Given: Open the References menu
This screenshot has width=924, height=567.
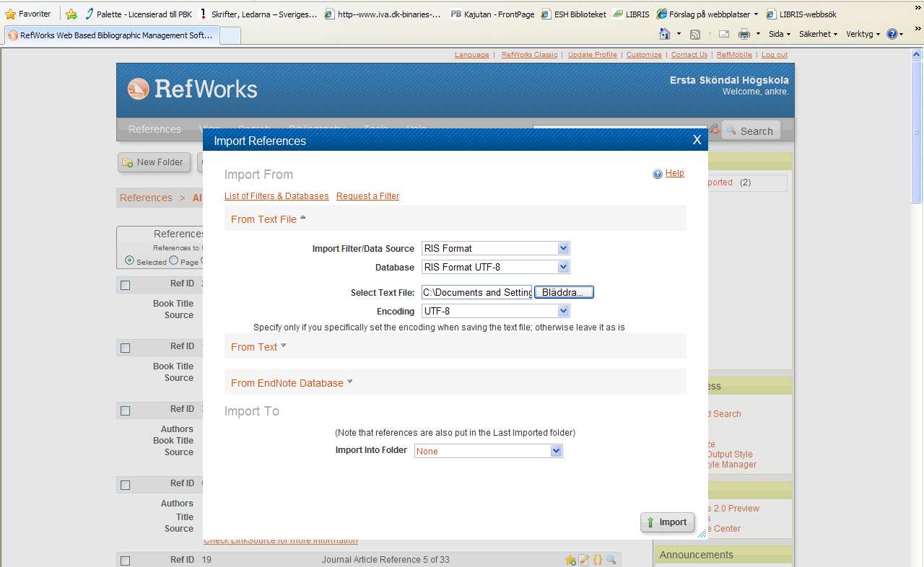Looking at the screenshot, I should click(154, 129).
